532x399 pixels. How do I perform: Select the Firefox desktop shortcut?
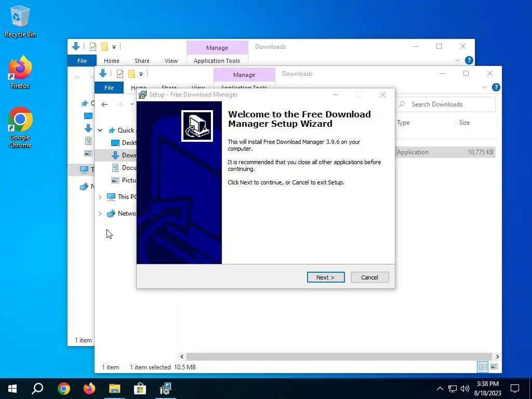20,72
